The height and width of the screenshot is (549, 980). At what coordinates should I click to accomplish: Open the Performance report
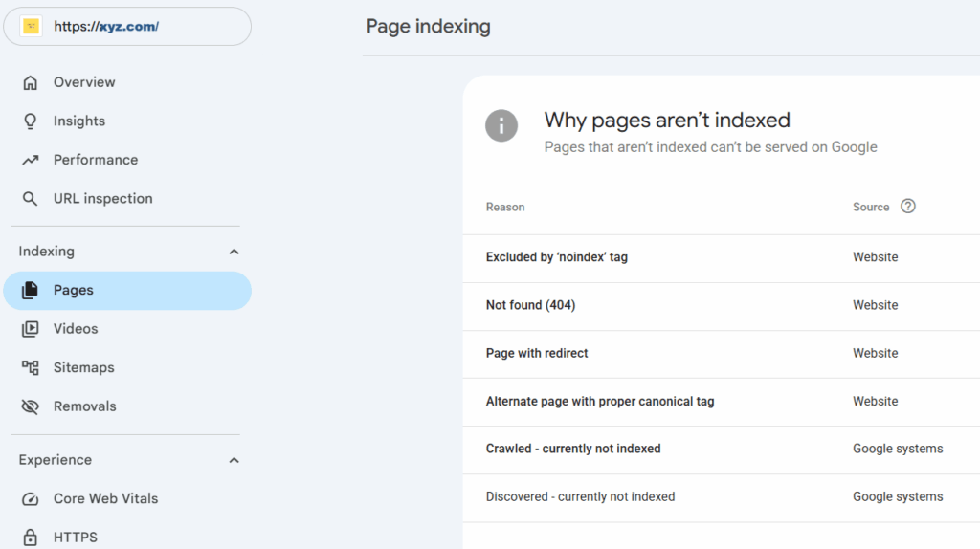click(x=96, y=160)
